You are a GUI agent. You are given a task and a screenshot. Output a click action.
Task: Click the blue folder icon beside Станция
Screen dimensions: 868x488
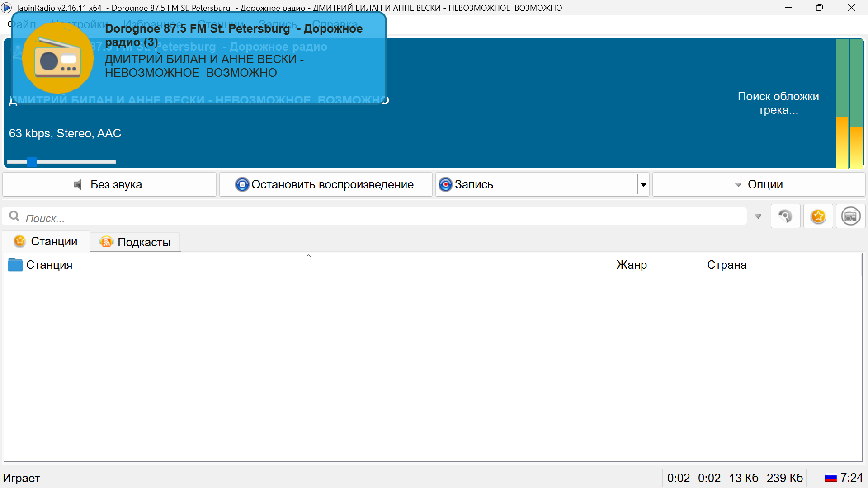pos(15,265)
